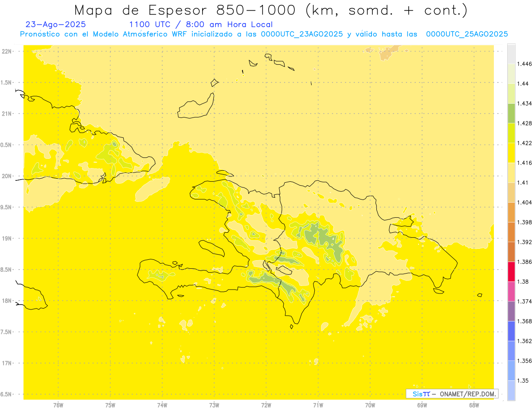Screen dimensions: 532x411
Task: Click the "74W" longitude label
Action: click(162, 405)
